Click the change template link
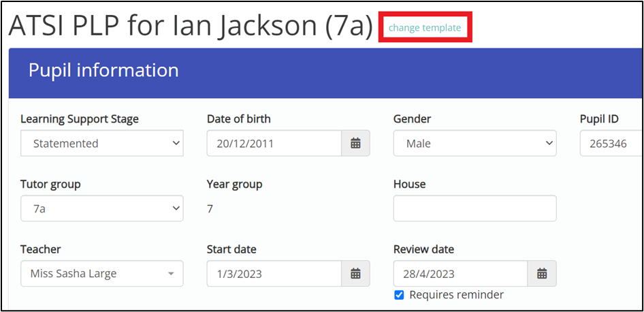This screenshot has width=644, height=312. pyautogui.click(x=425, y=27)
